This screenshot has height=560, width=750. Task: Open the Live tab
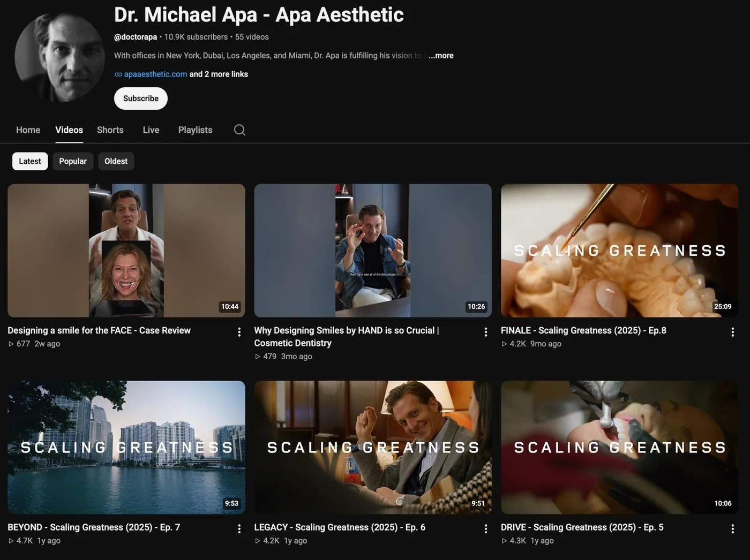pyautogui.click(x=151, y=130)
